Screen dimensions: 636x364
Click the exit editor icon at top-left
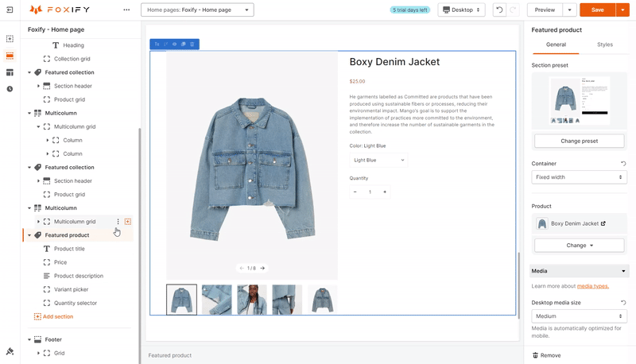(x=10, y=10)
